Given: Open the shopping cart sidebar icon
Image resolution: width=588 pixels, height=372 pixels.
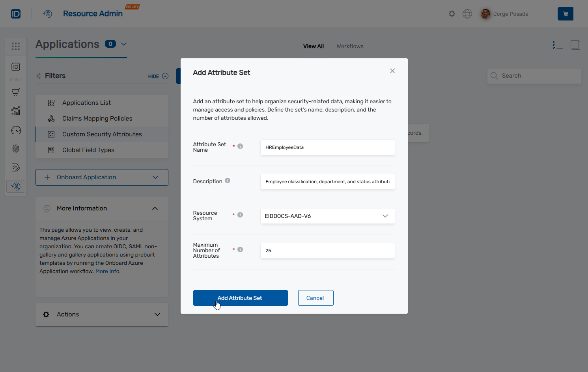Looking at the screenshot, I should [16, 92].
